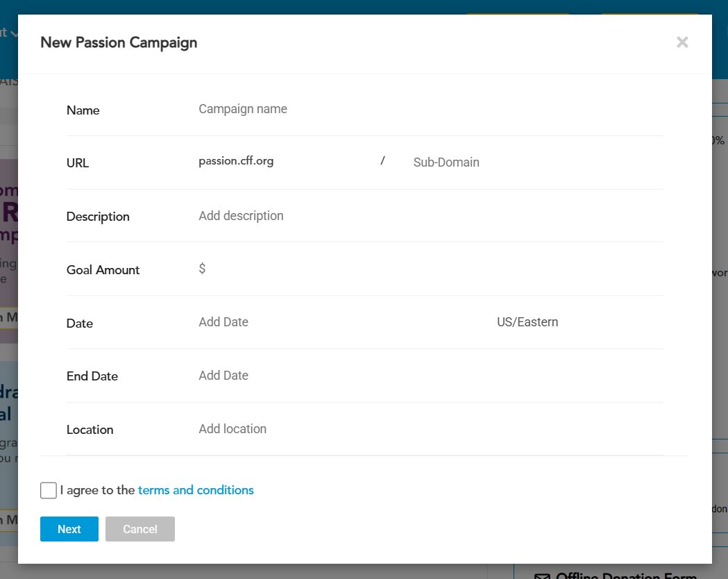
Task: Click the Campaign name input field
Action: pos(416,109)
